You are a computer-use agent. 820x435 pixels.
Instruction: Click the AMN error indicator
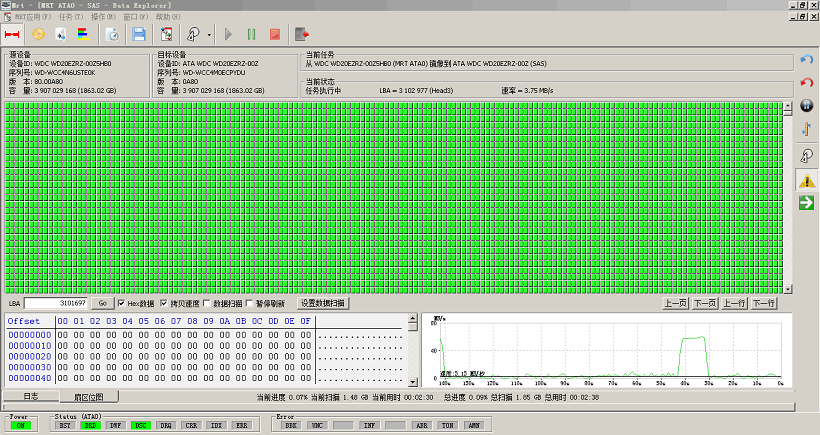474,426
